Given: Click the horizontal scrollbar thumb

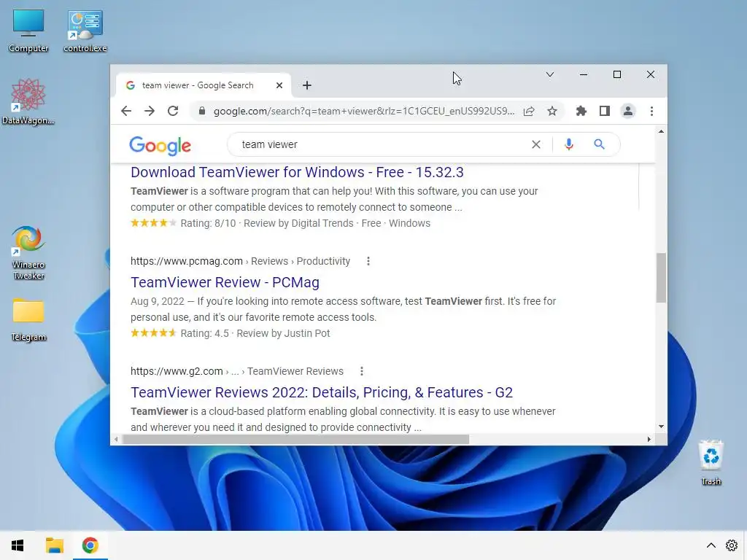Looking at the screenshot, I should tap(295, 439).
